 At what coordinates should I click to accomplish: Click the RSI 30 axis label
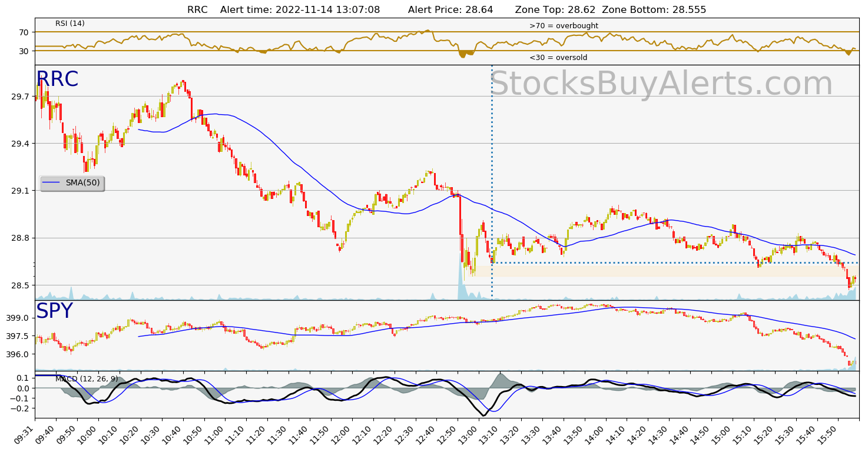25,51
